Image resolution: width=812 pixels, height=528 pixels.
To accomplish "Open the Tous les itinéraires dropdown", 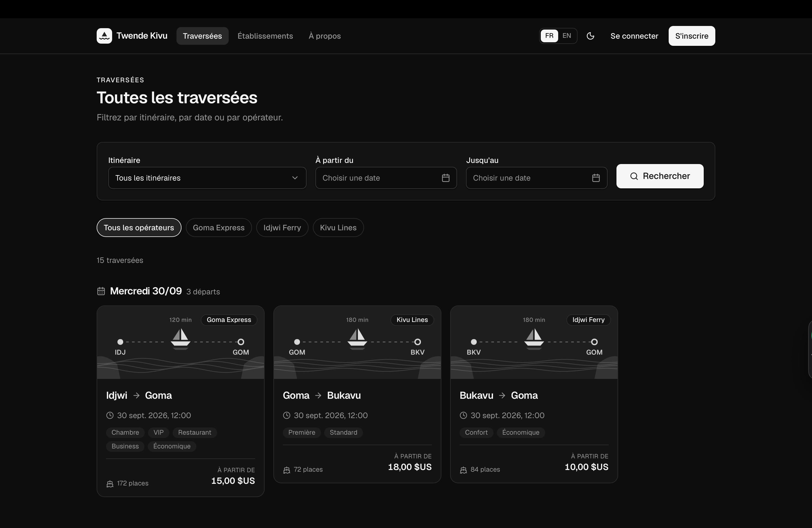I will point(207,178).
